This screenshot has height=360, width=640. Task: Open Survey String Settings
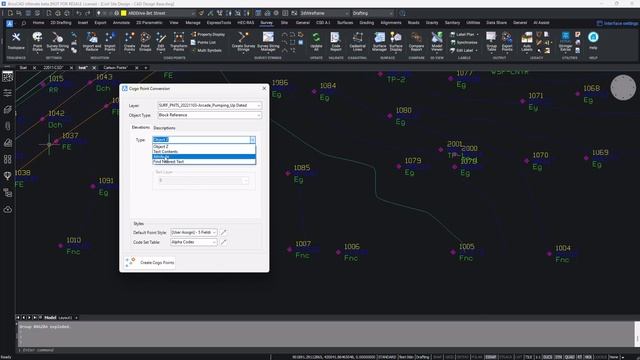58,42
